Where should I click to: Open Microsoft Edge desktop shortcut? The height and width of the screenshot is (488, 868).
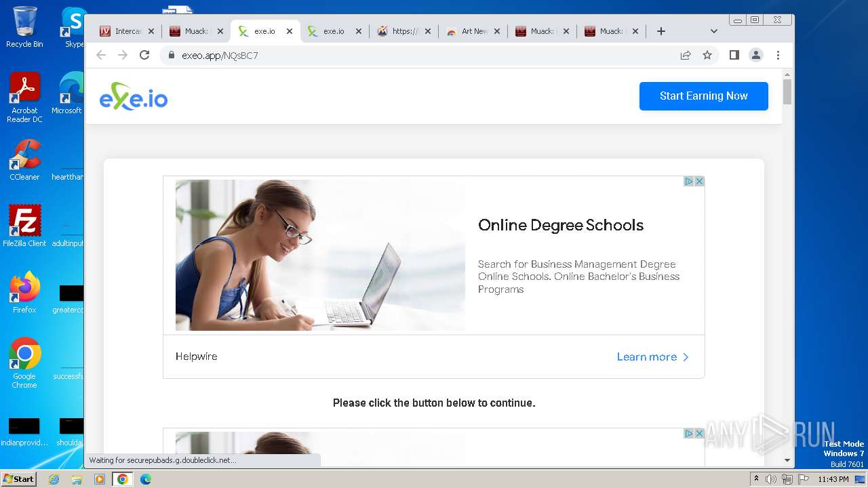68,94
